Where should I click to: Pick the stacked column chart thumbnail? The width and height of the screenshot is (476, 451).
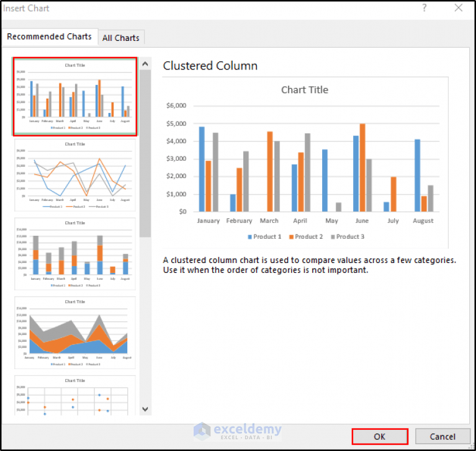(75, 254)
